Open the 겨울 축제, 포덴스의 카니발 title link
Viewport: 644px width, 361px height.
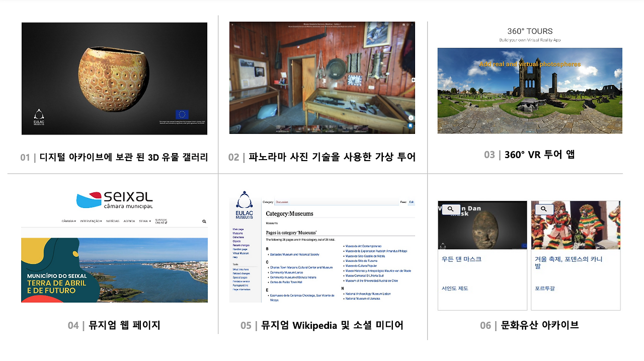(569, 262)
